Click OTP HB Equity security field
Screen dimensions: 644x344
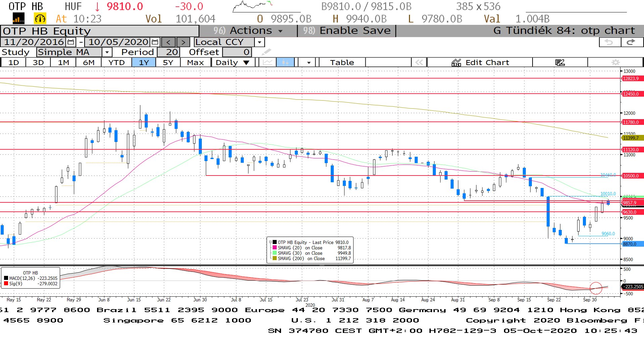(100, 31)
